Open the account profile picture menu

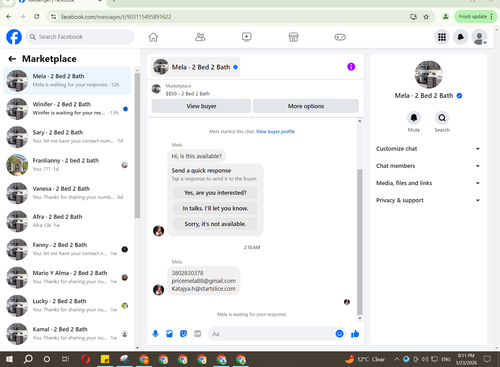coord(479,37)
